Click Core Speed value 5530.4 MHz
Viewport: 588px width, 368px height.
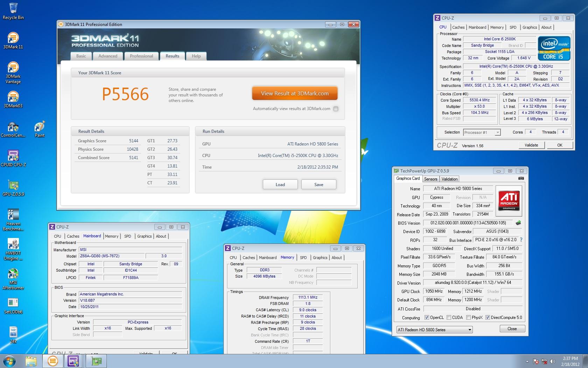point(479,100)
